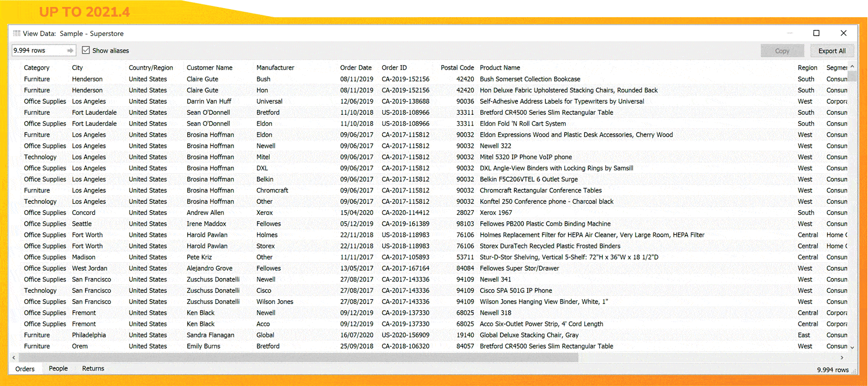Screen dimensions: 868x386
Task: Select customer name Irene Maddox
Action: [206, 224]
